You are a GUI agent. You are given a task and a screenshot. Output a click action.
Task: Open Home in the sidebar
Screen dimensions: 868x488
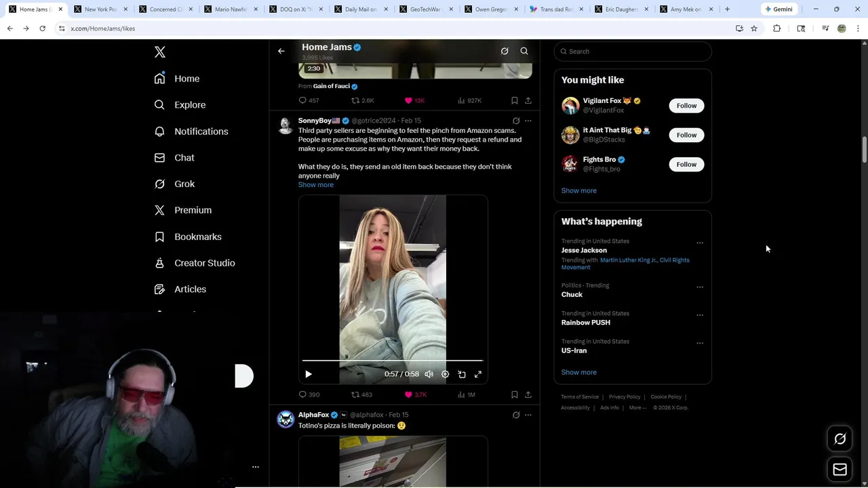tap(177, 79)
